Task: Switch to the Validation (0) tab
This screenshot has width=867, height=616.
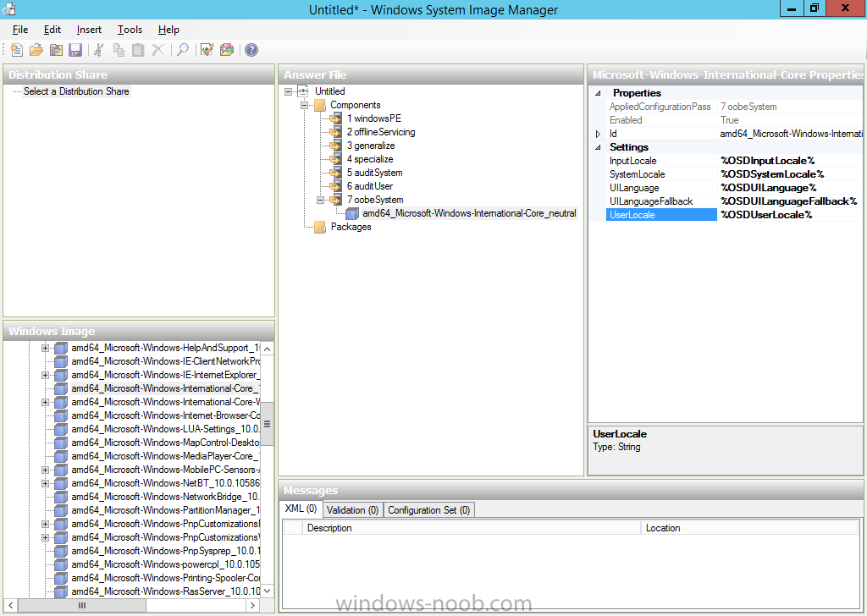Action: [x=352, y=510]
